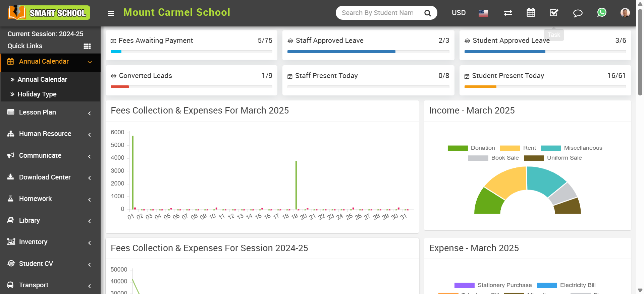Click the Student CV icon
Screen dimensions: 644x294
tap(11, 263)
